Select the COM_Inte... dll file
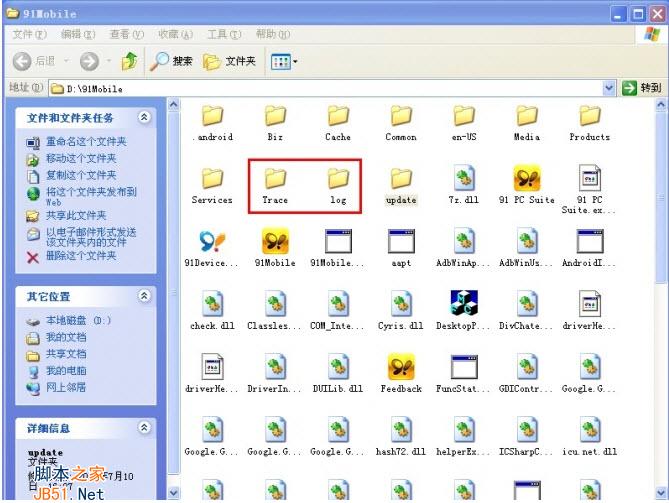This screenshot has height=503, width=669. tap(337, 311)
